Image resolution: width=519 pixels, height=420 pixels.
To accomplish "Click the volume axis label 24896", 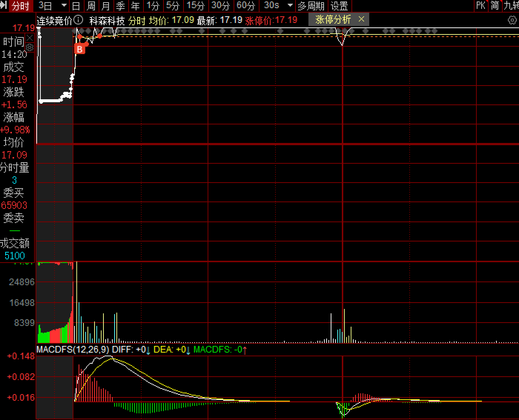I will coord(22,282).
